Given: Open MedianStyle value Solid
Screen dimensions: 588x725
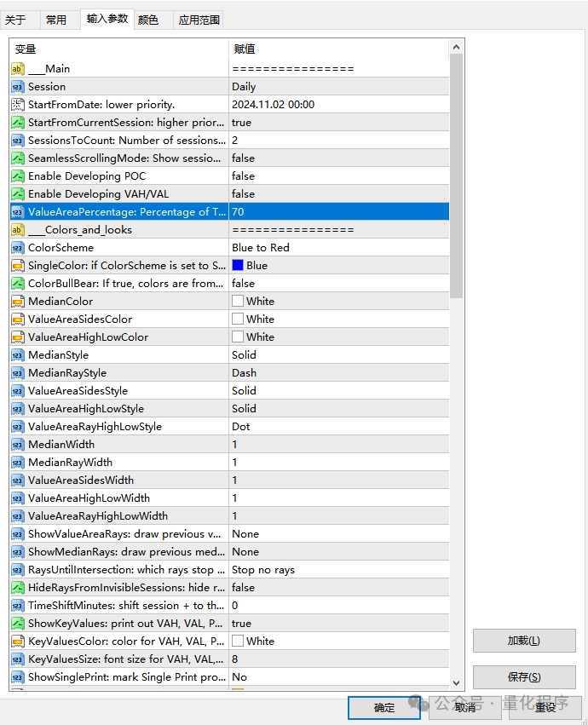Looking at the screenshot, I should coord(338,355).
